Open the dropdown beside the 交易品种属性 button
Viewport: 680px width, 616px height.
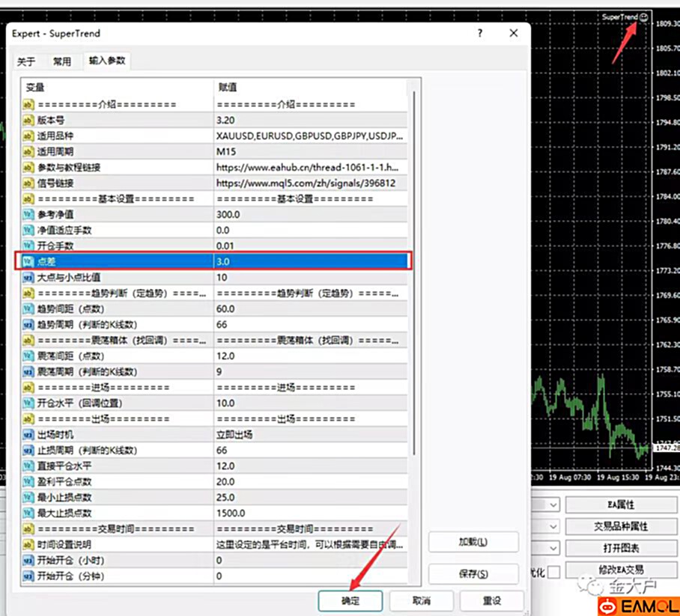tap(553, 527)
